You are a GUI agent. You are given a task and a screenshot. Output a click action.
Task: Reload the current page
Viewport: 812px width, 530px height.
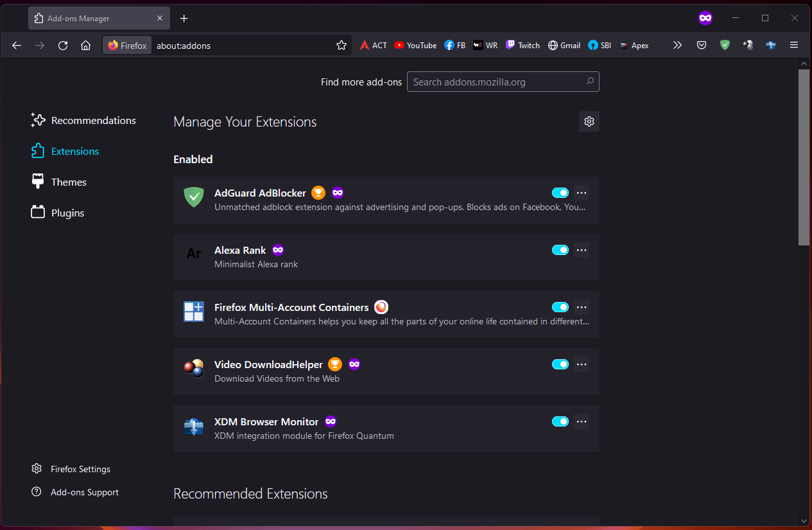click(x=63, y=45)
